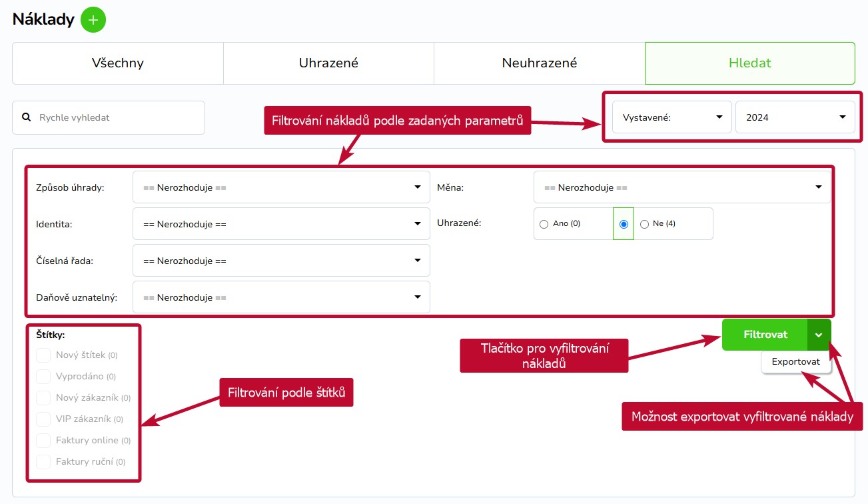Select the middle Uhrazené radio button
The image size is (868, 504).
click(x=624, y=224)
